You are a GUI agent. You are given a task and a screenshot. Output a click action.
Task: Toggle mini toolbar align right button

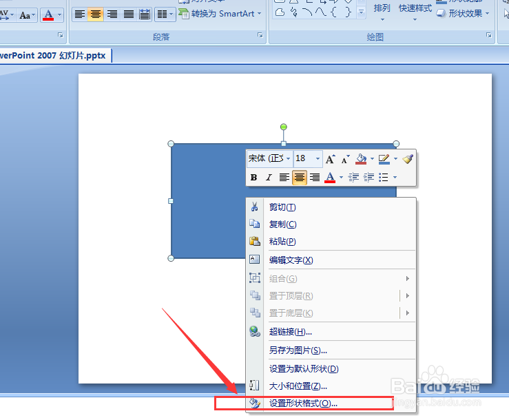[x=315, y=177]
